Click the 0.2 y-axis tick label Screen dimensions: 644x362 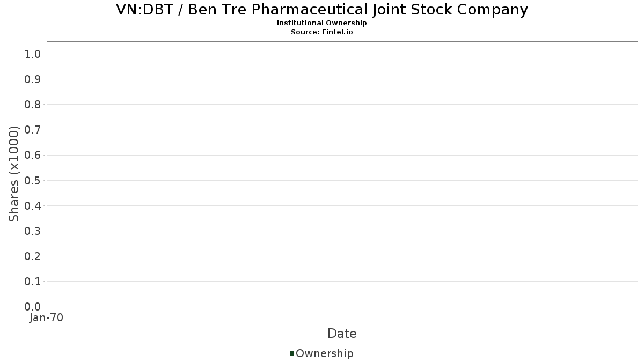[x=33, y=256]
